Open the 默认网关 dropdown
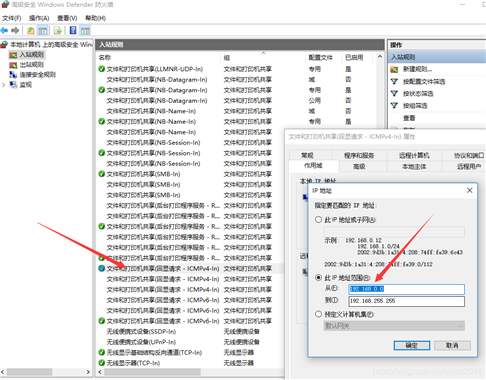Viewport: 486px width, 380px height. (x=394, y=326)
